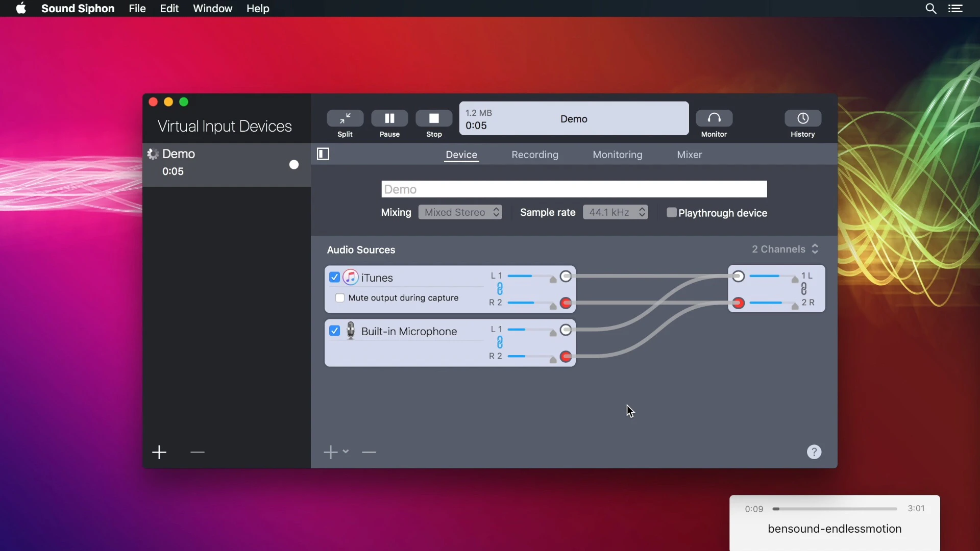The height and width of the screenshot is (551, 980).
Task: Toggle the sidebar panel icon
Action: point(323,154)
